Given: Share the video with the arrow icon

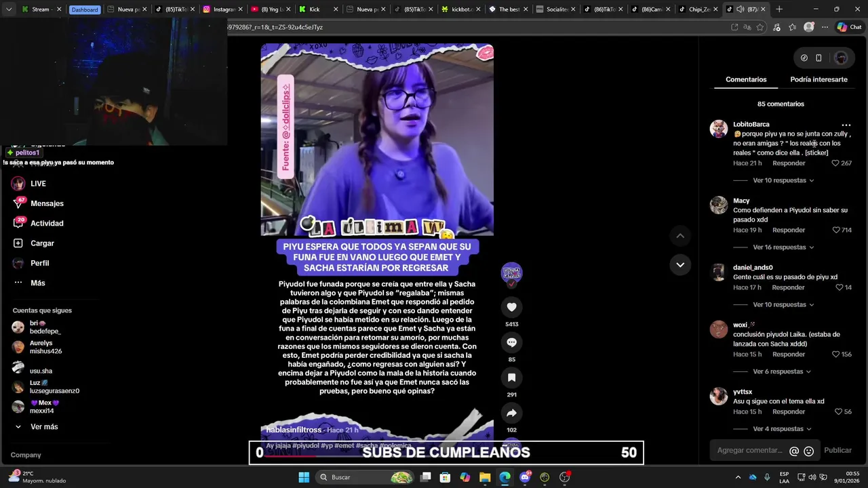Looking at the screenshot, I should click(511, 413).
